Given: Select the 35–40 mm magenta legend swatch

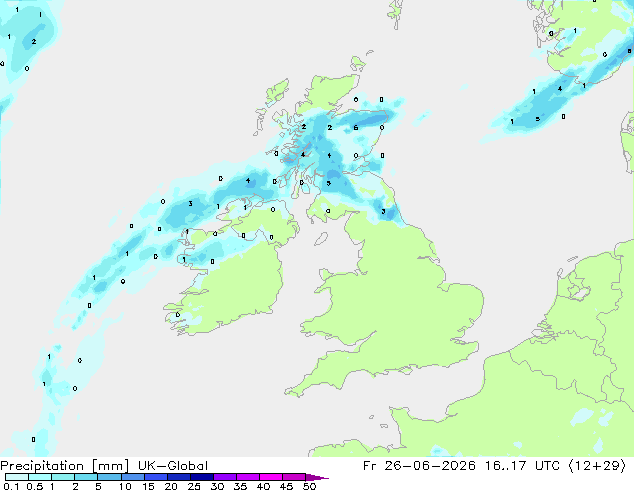Looking at the screenshot, I should click(248, 477).
